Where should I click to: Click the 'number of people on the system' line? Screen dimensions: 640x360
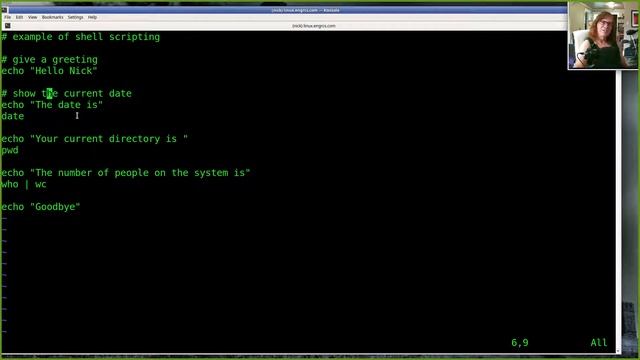125,173
